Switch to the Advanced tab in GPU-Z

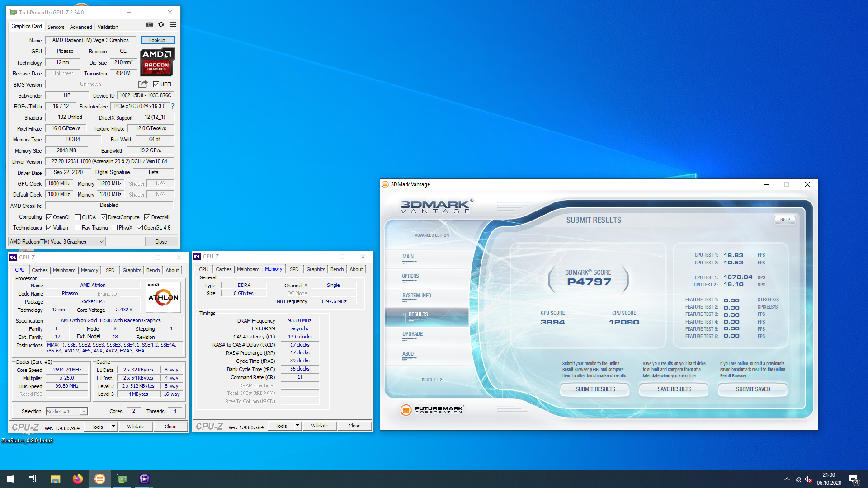click(81, 27)
